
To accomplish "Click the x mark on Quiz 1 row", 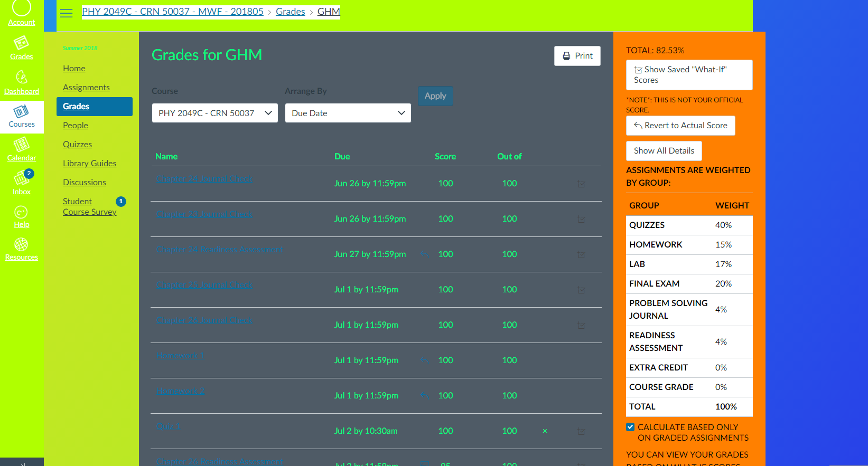I will (x=545, y=431).
